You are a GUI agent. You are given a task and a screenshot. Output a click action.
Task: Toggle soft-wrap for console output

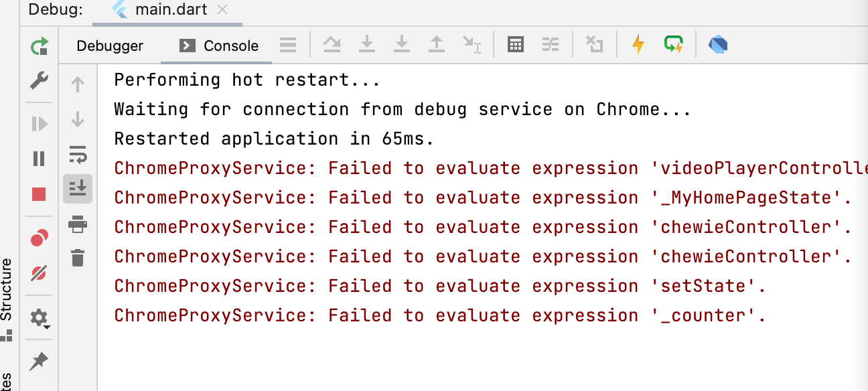pyautogui.click(x=78, y=157)
